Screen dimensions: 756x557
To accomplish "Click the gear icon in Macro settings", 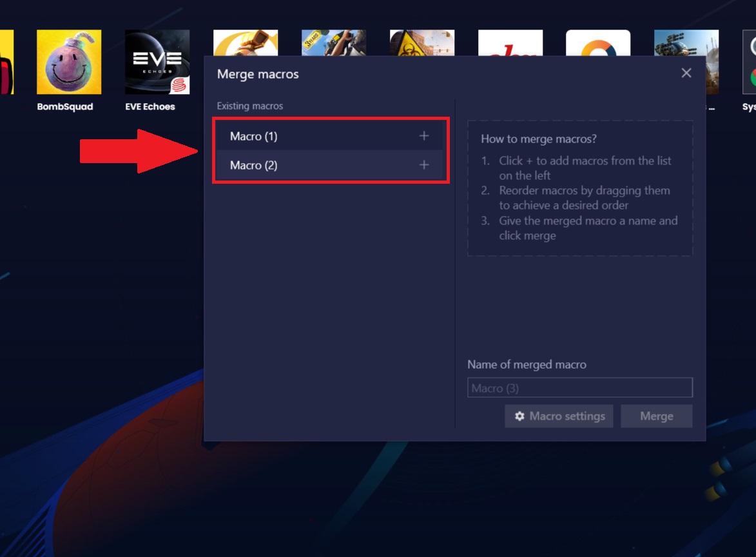I will (519, 416).
